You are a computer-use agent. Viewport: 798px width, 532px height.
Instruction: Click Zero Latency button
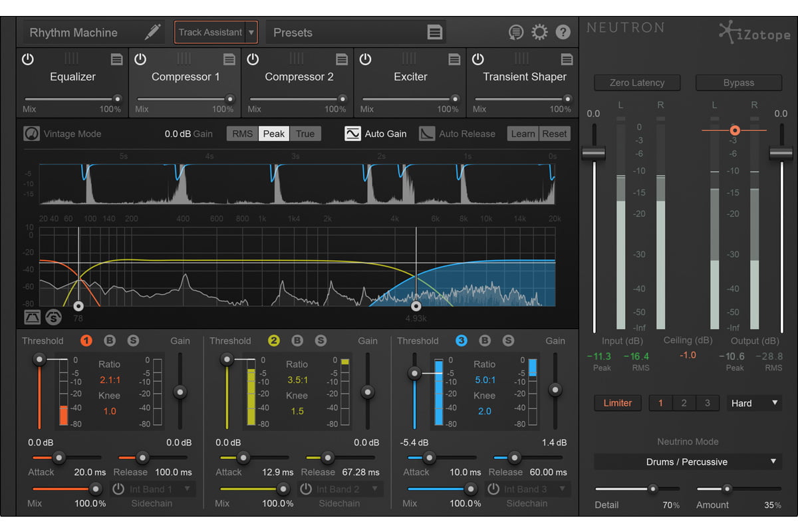point(637,82)
